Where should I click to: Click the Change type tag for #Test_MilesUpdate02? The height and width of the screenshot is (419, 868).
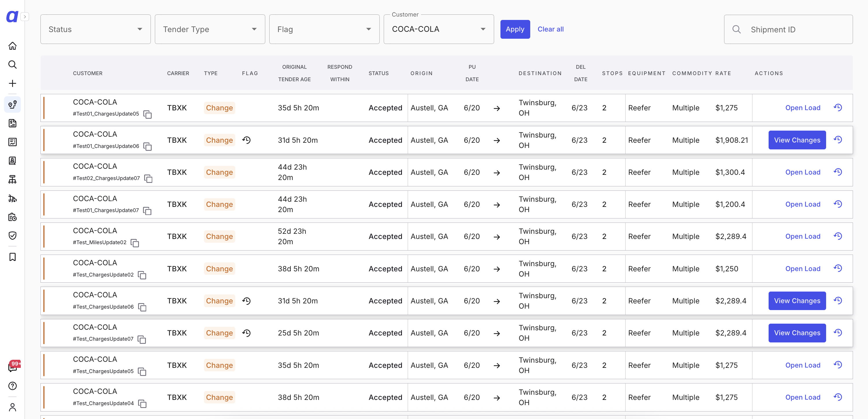click(219, 236)
